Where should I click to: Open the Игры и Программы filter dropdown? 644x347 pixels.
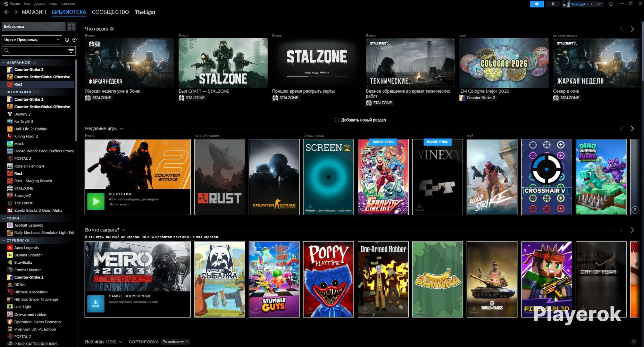click(32, 40)
